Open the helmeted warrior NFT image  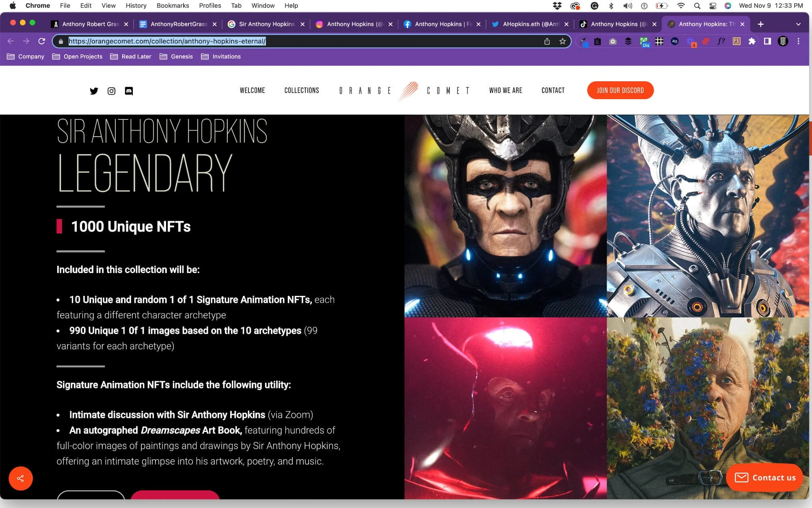tap(505, 216)
